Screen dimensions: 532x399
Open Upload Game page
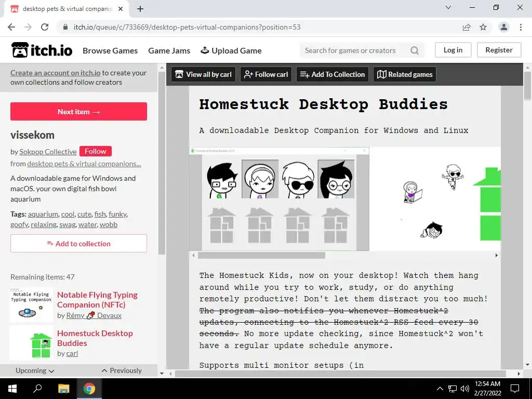pos(231,50)
